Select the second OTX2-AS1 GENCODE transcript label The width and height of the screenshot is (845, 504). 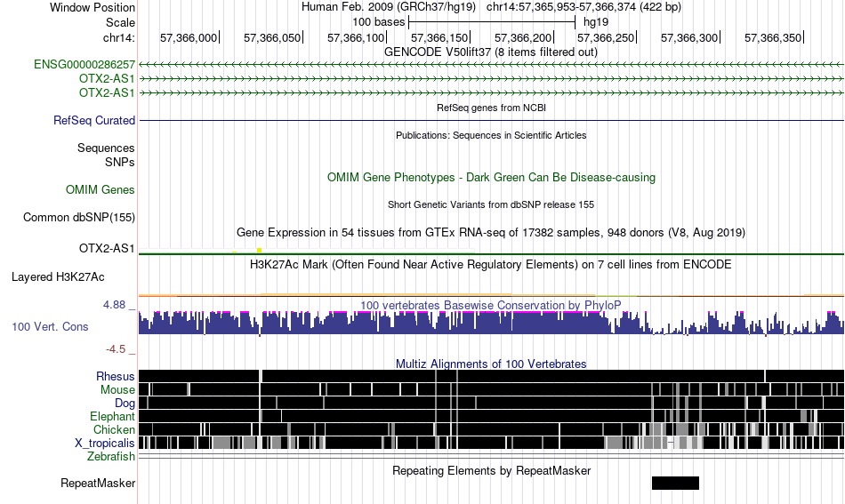point(107,92)
